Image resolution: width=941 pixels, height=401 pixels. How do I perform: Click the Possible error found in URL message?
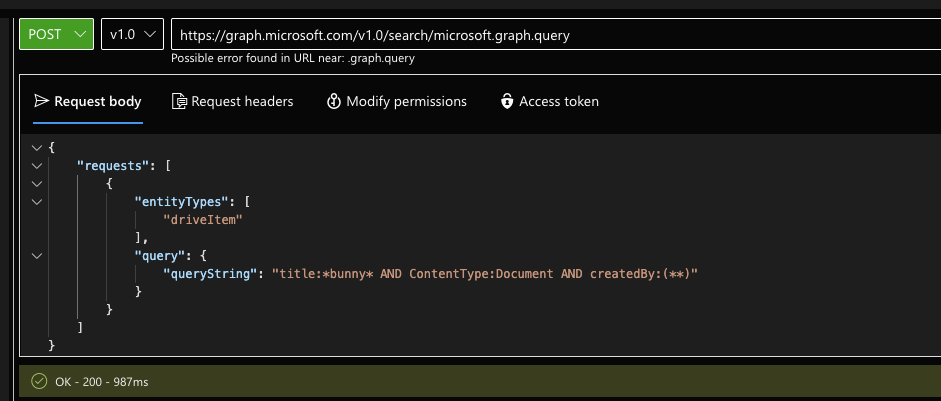pos(293,58)
